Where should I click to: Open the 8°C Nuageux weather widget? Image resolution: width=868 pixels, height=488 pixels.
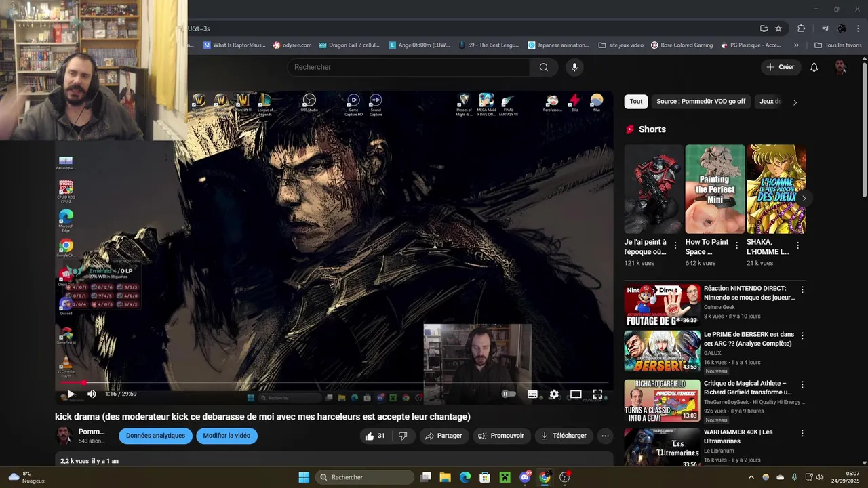(26, 477)
